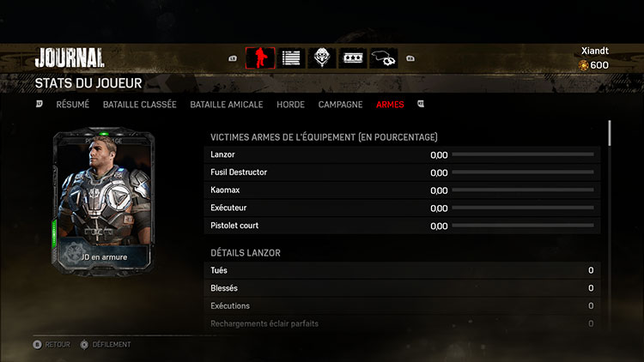
Task: Click the vertical scrollbar thumb
Action: click(x=610, y=133)
